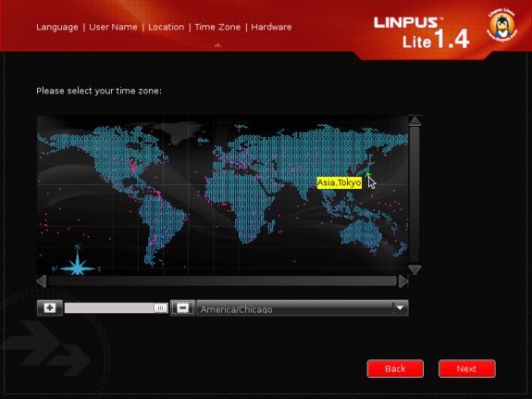Screen dimensions: 532x399
Task: Open the America/Chicago time zone dropdown
Action: 303,308
